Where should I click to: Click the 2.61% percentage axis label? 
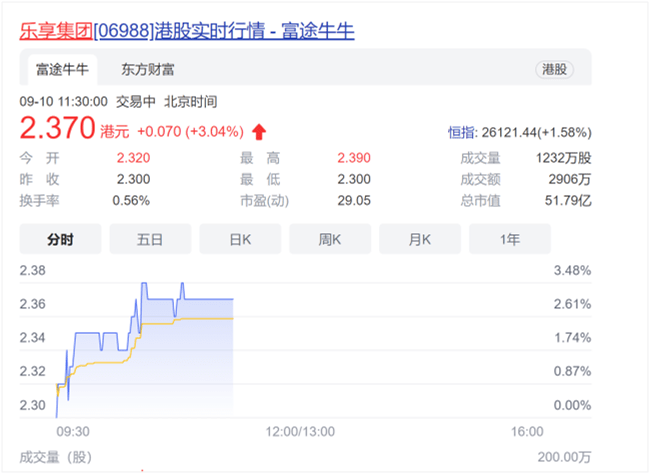[x=573, y=304]
